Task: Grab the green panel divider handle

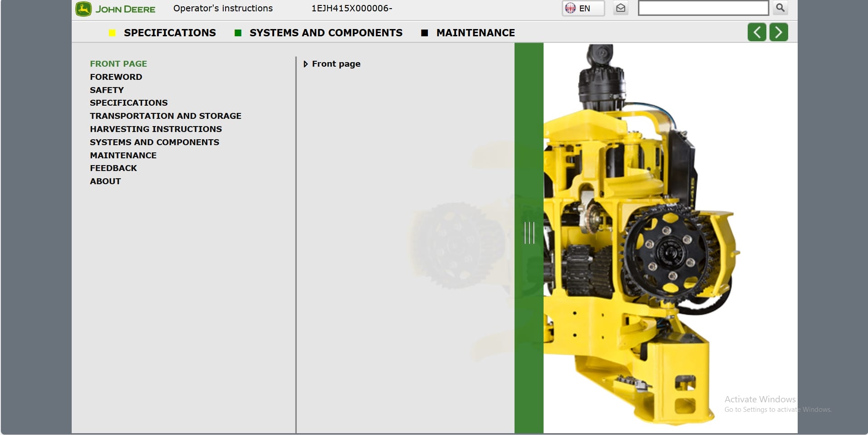Action: click(529, 233)
